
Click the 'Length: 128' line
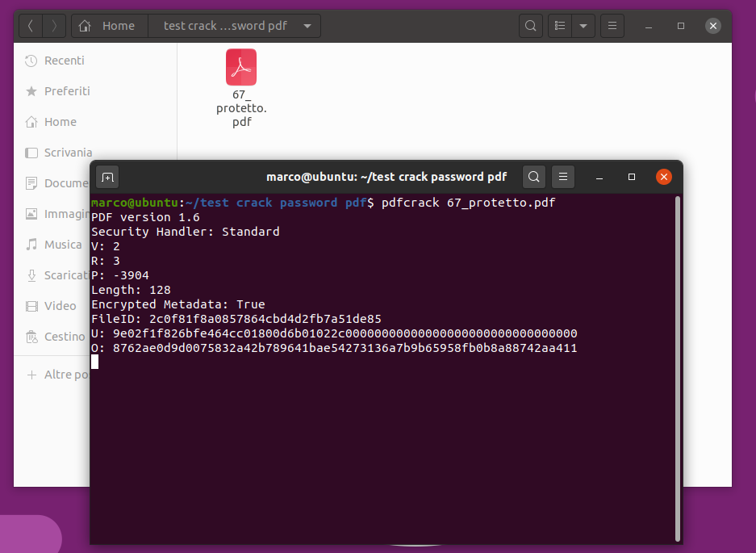tap(131, 290)
